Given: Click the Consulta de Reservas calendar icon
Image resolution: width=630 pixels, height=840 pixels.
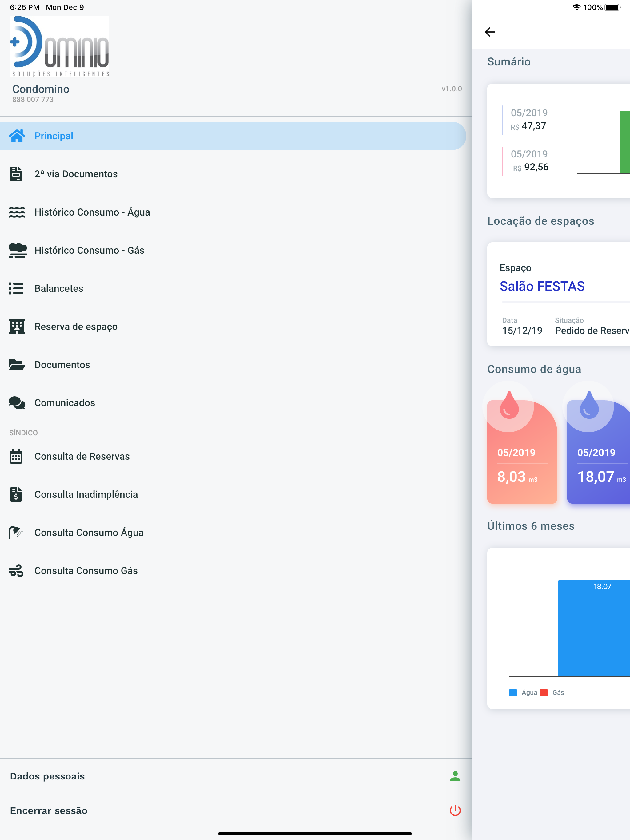Looking at the screenshot, I should pos(16,457).
